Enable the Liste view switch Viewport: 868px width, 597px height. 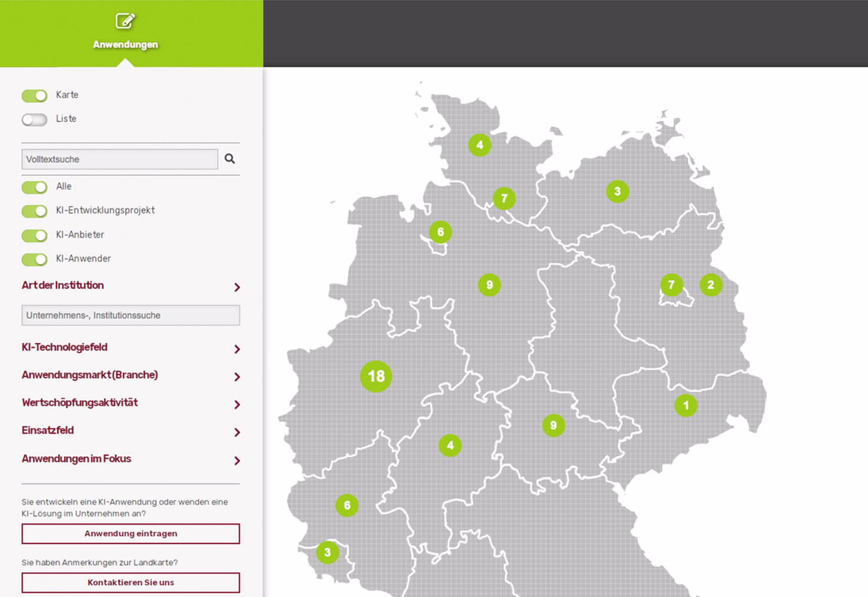34,119
